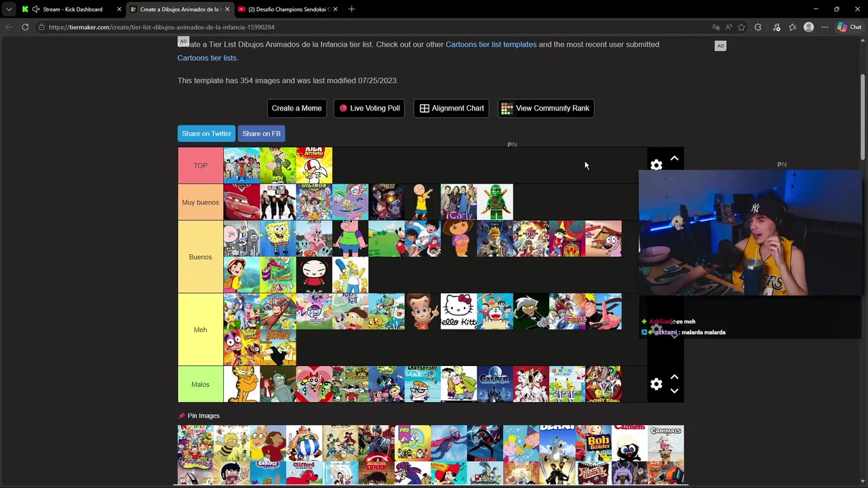Mute audio on the Kick Dashboard tab
This screenshot has width=868, height=488.
pos(35,9)
